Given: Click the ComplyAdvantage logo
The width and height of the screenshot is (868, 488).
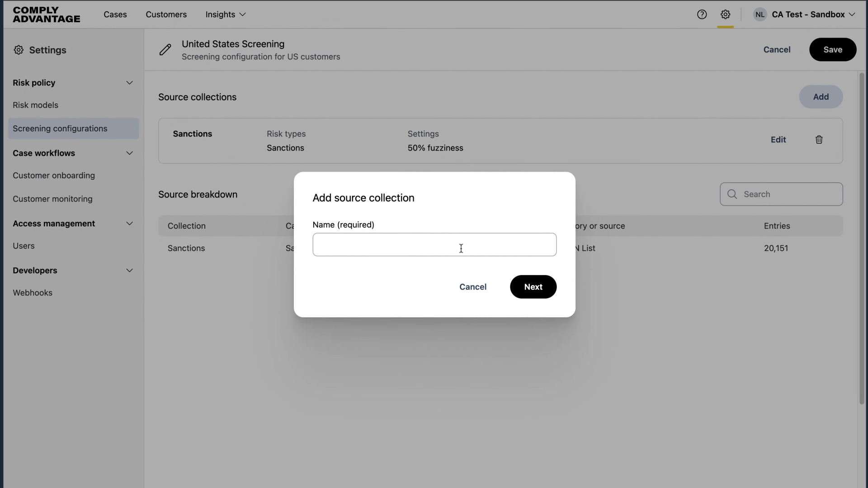Looking at the screenshot, I should click(46, 14).
